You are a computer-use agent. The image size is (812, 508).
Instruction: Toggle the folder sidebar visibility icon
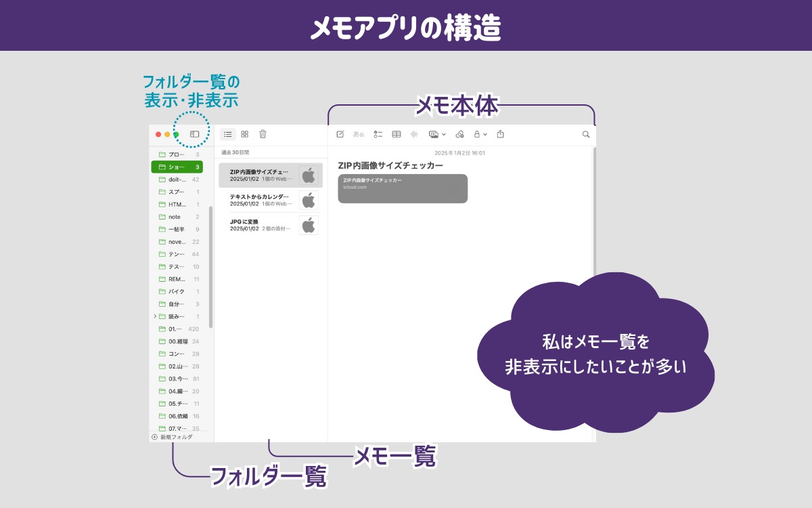click(194, 134)
